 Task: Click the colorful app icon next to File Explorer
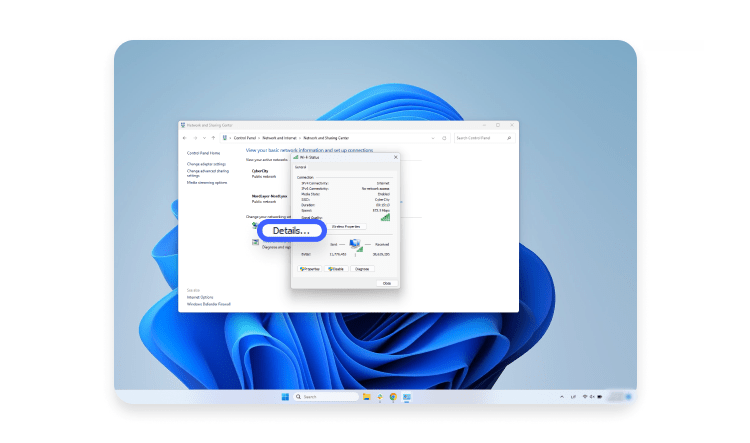tap(380, 397)
